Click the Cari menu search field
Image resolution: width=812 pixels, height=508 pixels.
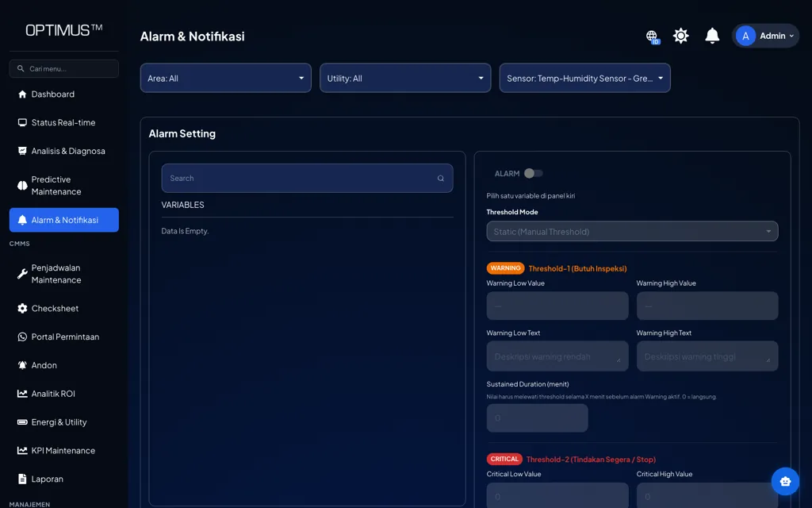pyautogui.click(x=63, y=68)
